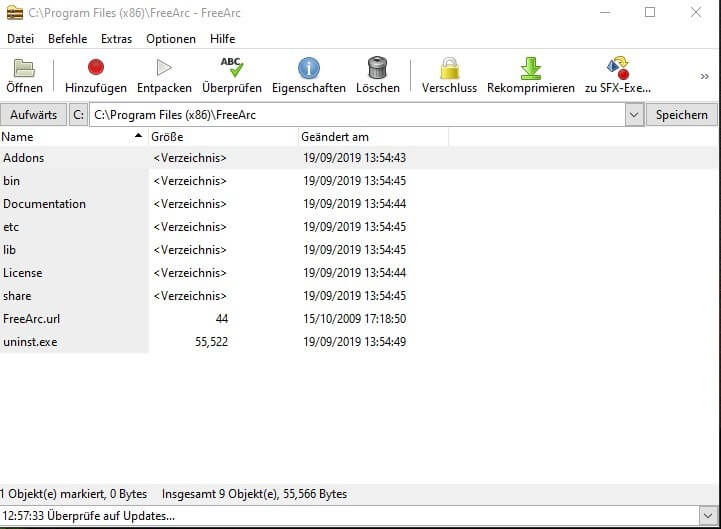Click the date 15/10/2009 17:18:50
The height and width of the screenshot is (529, 721).
pyautogui.click(x=355, y=319)
